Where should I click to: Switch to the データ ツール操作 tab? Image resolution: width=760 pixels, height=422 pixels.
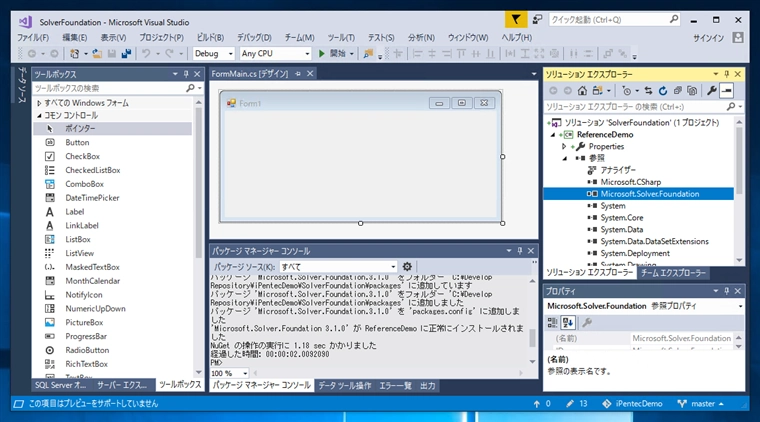345,386
